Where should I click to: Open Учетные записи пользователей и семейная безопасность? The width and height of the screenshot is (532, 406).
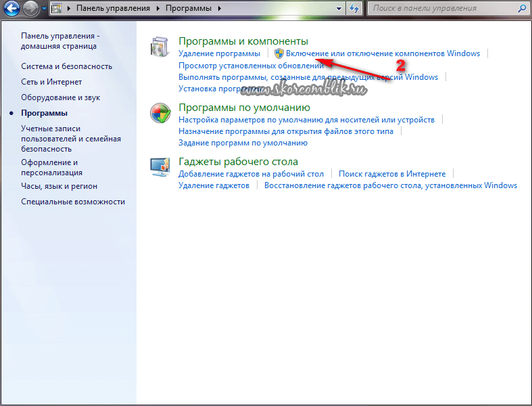(71, 139)
